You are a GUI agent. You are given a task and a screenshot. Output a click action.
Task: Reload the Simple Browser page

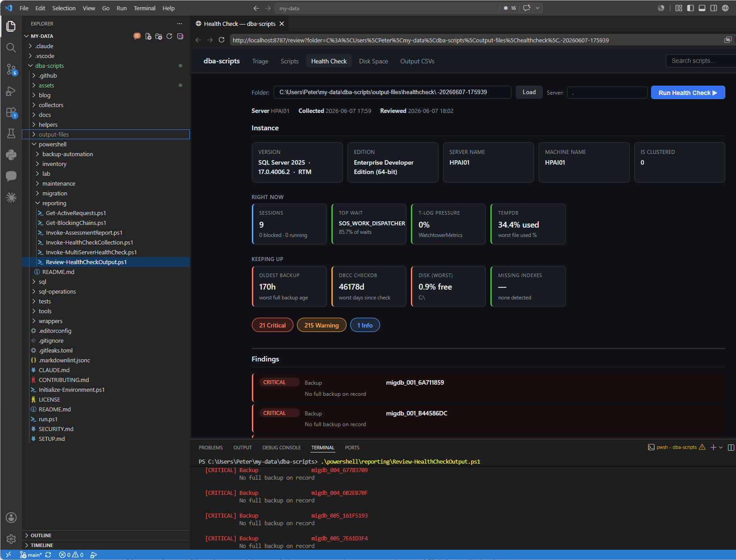click(x=222, y=40)
